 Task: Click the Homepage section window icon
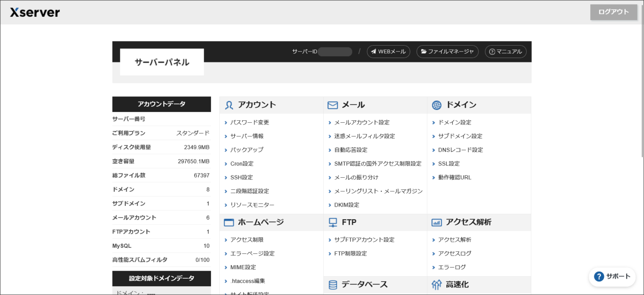229,223
